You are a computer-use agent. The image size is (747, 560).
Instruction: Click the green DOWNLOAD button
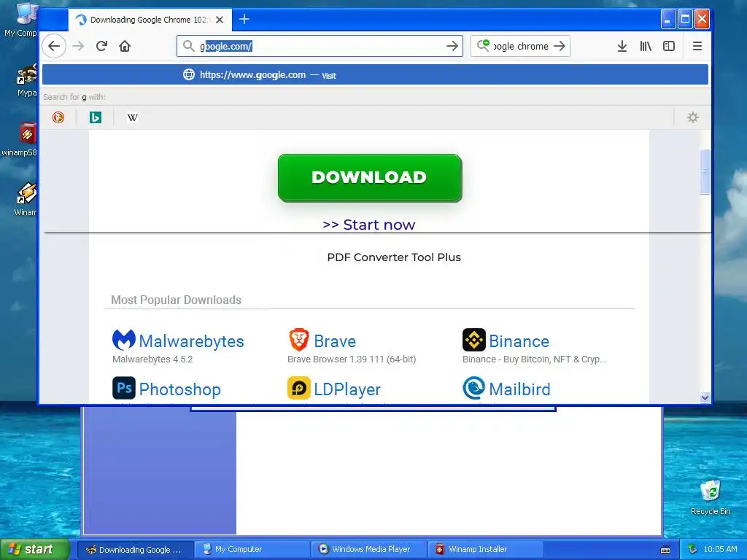point(370,178)
